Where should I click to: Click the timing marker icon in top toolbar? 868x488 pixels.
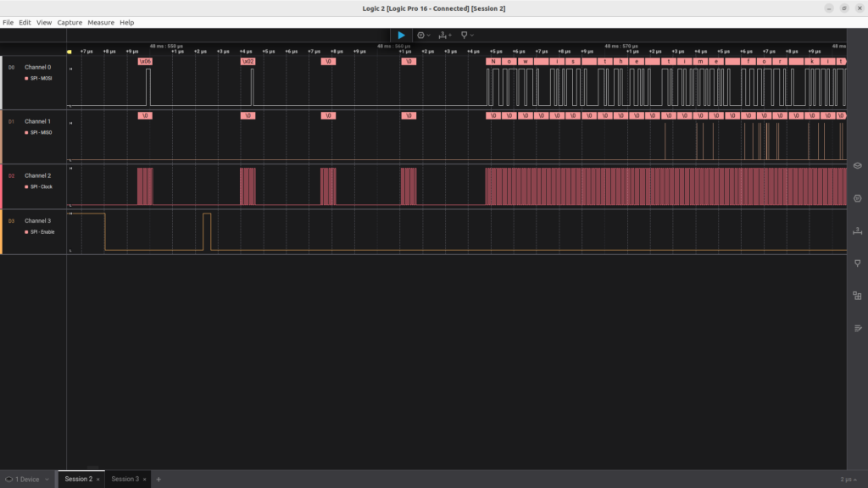click(x=464, y=35)
